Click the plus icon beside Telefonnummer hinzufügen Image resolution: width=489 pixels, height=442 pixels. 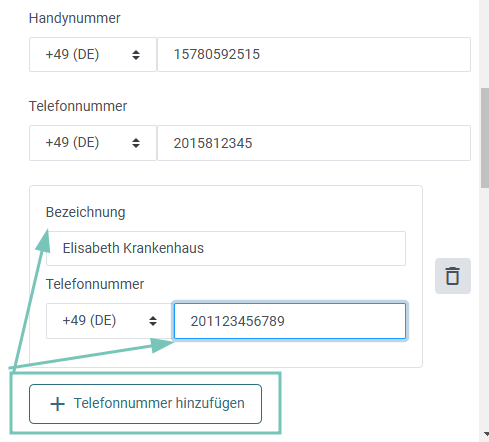[57, 404]
